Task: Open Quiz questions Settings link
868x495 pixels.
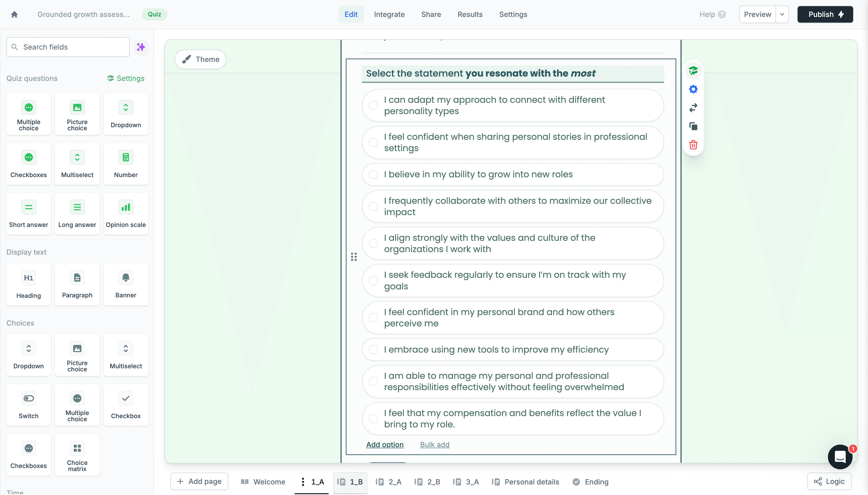Action: [x=126, y=78]
